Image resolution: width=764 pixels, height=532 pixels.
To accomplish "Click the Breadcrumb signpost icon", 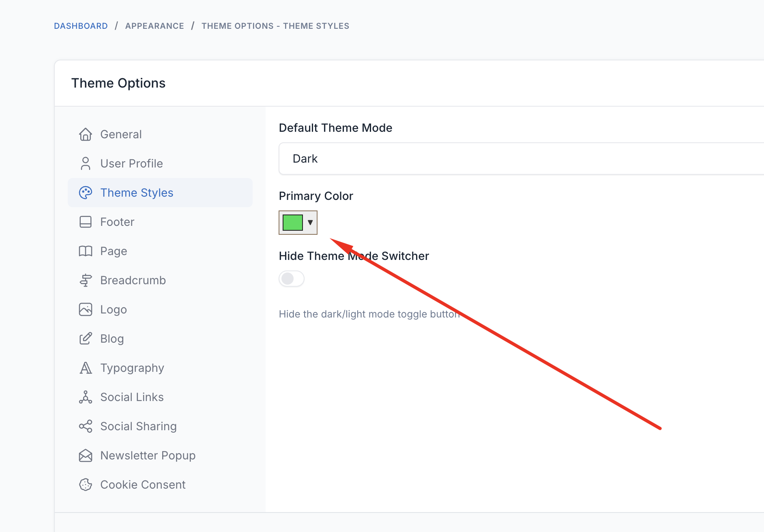I will 85,280.
